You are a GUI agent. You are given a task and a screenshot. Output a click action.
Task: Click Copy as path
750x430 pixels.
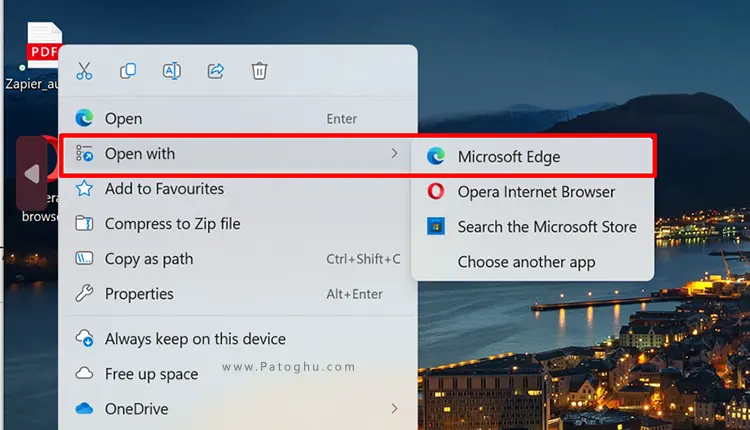[x=149, y=259]
